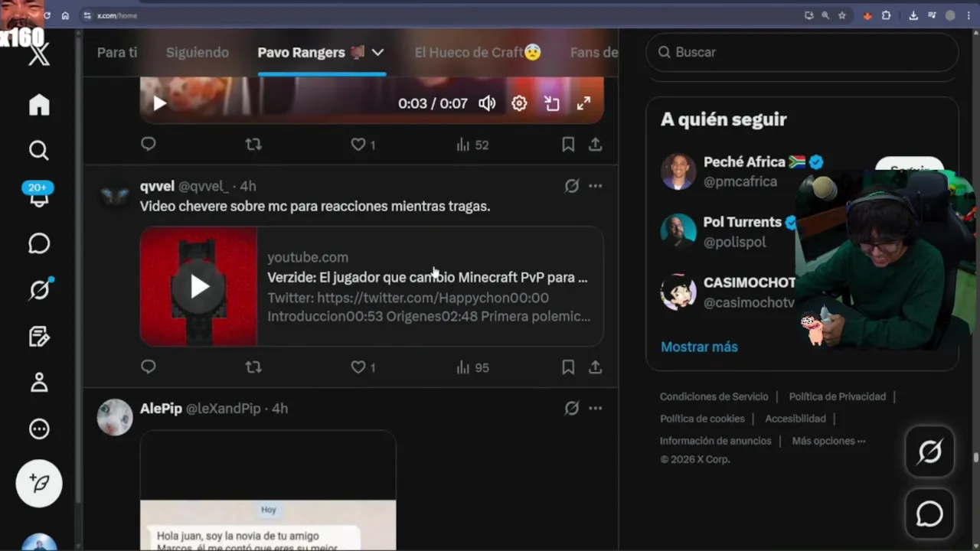Enter fullscreen on the video

point(583,103)
